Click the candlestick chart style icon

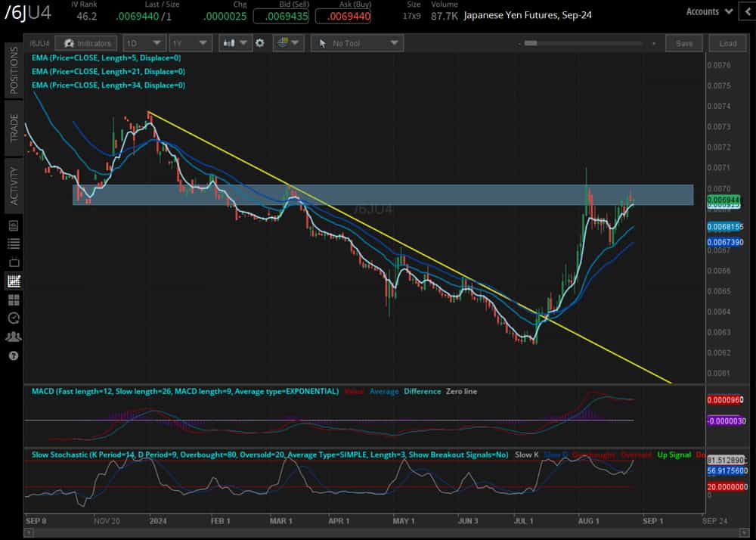pos(228,43)
